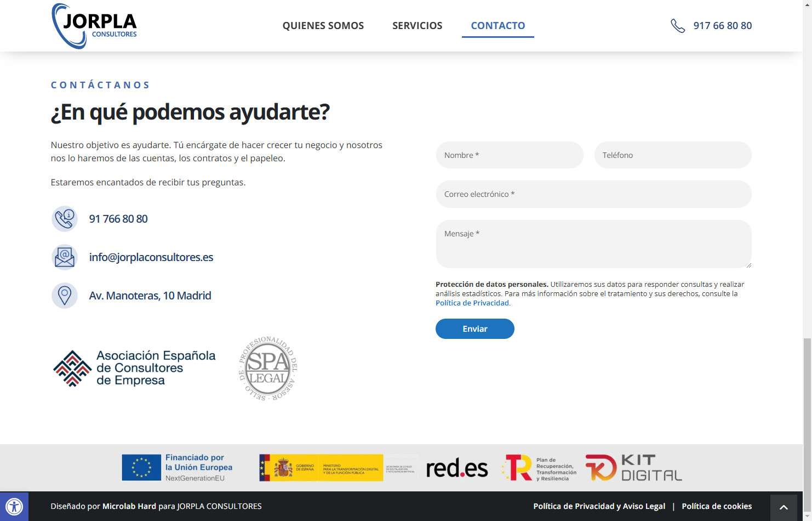Click the Kit Digital logo

[x=633, y=468]
